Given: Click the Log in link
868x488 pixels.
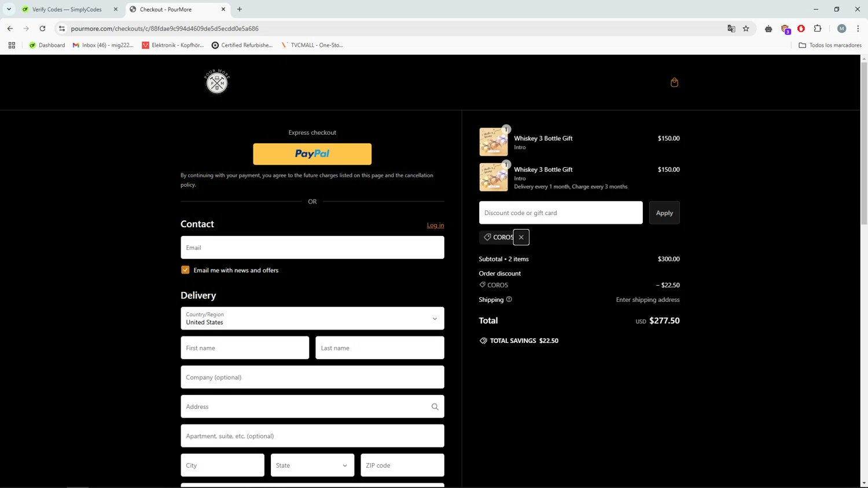Looking at the screenshot, I should coord(435,225).
